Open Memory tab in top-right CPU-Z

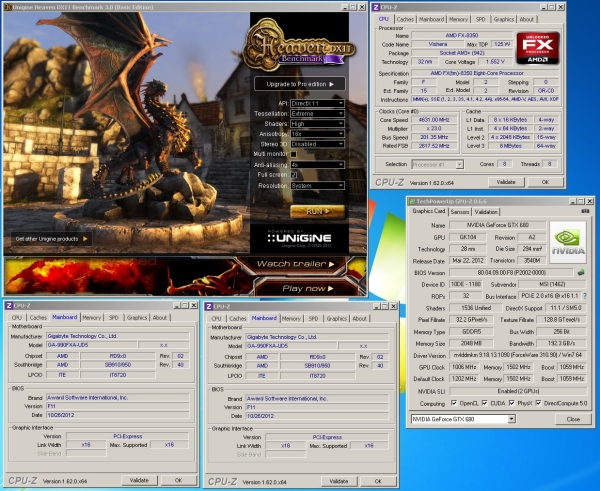[458, 19]
